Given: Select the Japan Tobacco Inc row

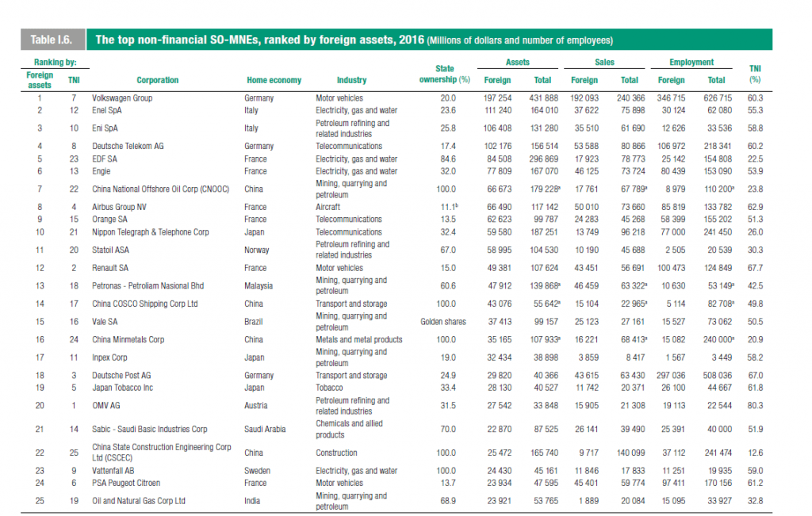Looking at the screenshot, I should click(124, 388).
